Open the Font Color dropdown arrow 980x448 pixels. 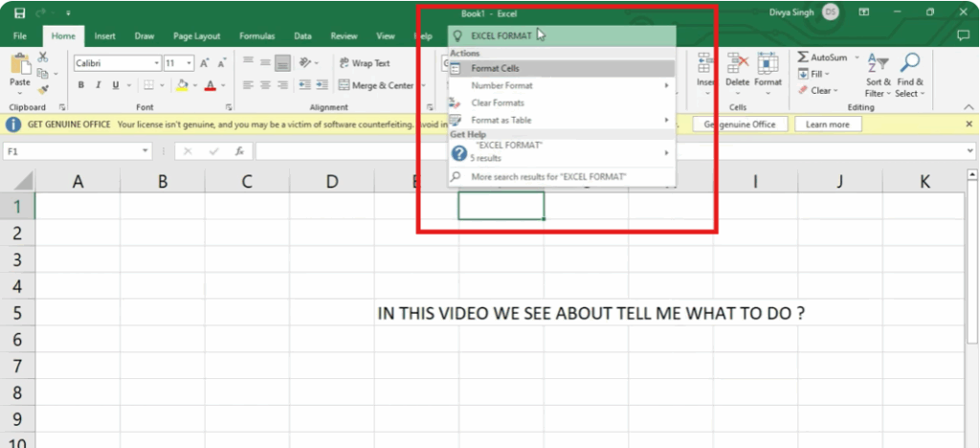click(224, 85)
